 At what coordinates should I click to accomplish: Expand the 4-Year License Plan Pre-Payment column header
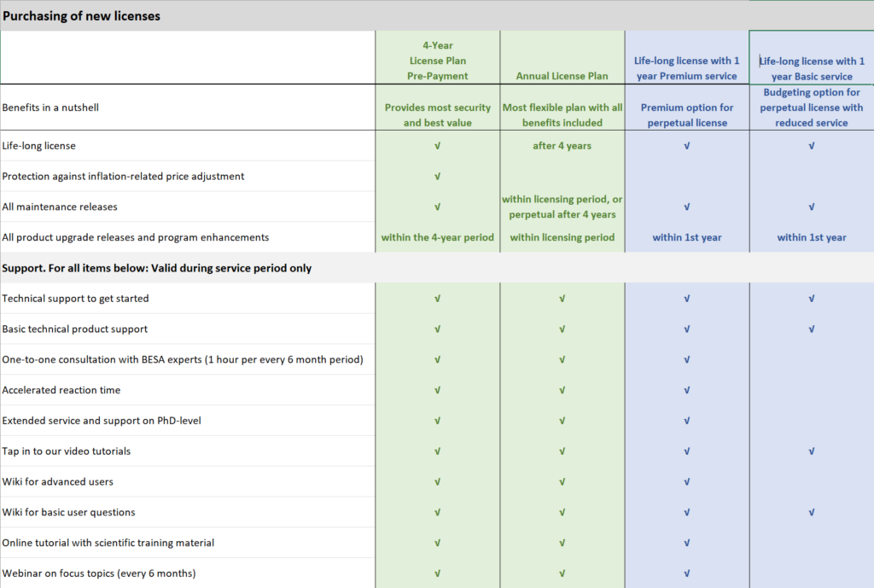pos(437,57)
